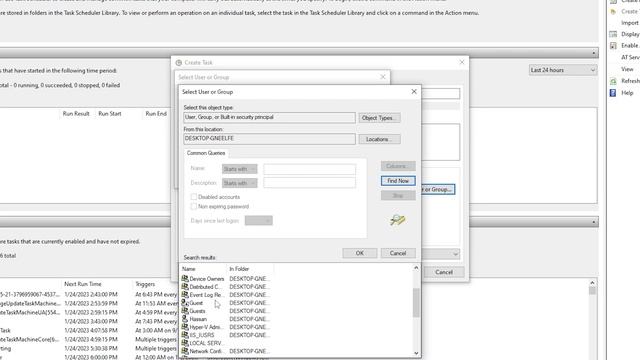This screenshot has height=360, width=640.
Task: Click the Object Types button
Action: pyautogui.click(x=379, y=118)
